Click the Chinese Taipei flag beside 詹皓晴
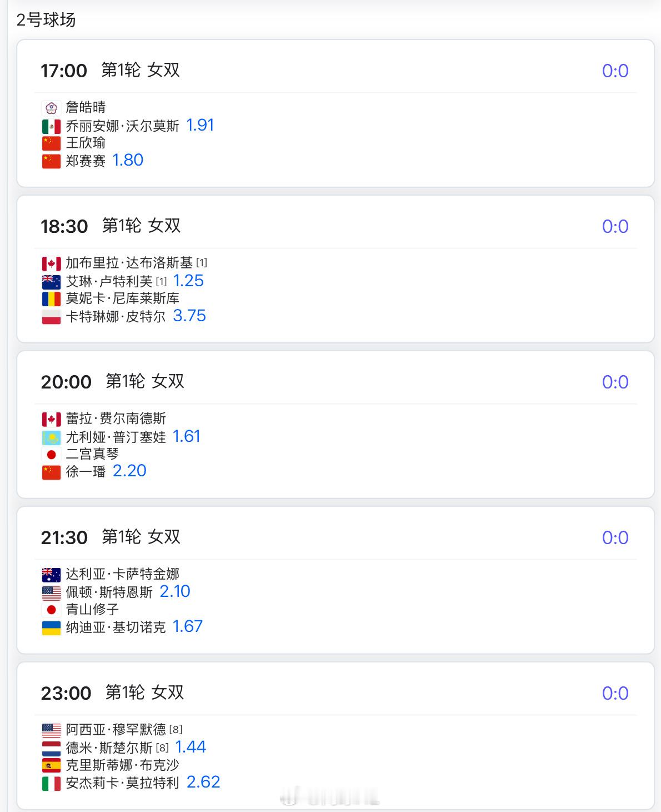Viewport: 661px width, 812px height. click(51, 108)
